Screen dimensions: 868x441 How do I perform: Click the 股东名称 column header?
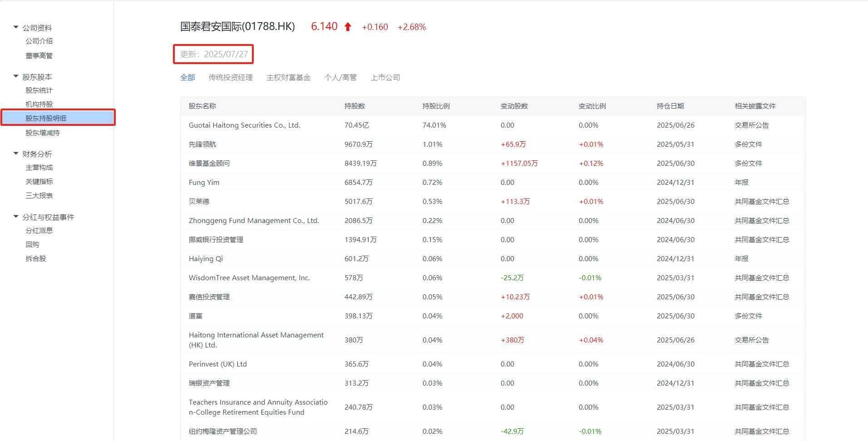point(202,106)
